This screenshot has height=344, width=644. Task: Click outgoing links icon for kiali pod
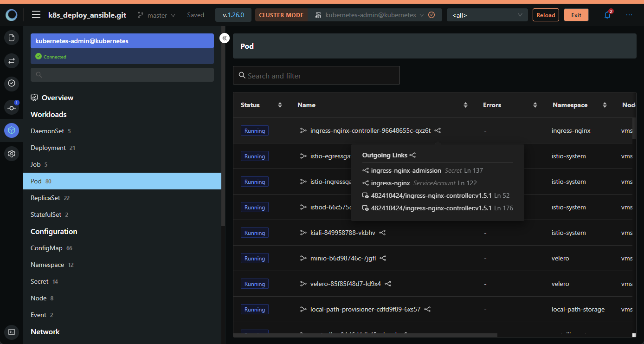click(382, 233)
